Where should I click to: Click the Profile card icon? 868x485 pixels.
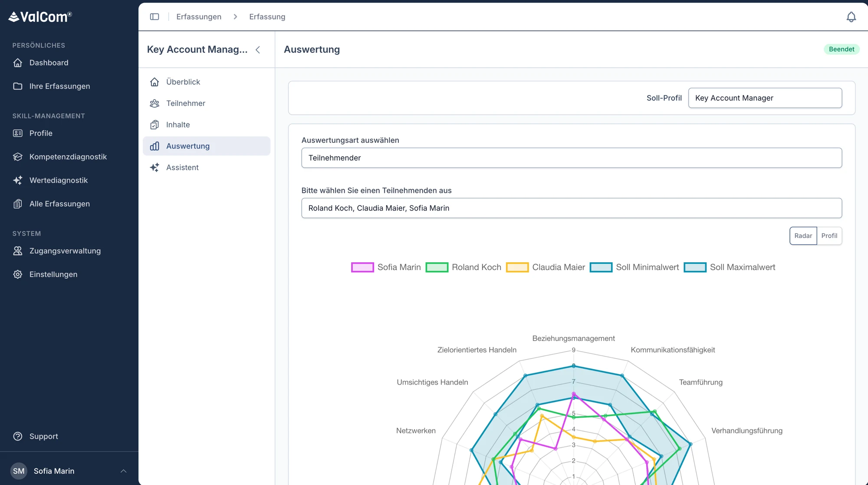[18, 133]
